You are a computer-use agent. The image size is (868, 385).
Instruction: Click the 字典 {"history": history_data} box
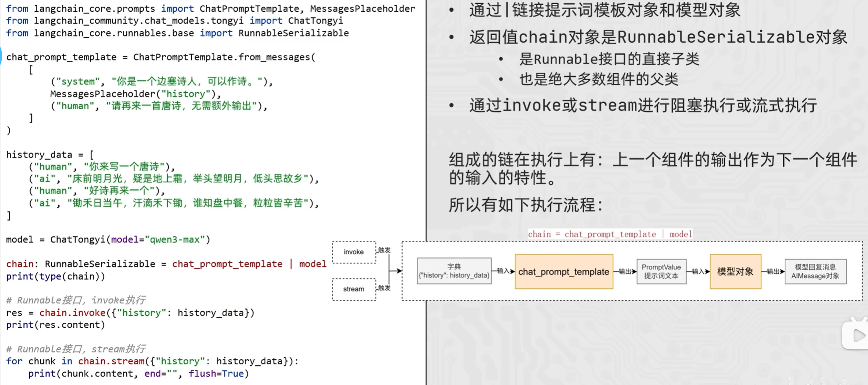point(454,271)
